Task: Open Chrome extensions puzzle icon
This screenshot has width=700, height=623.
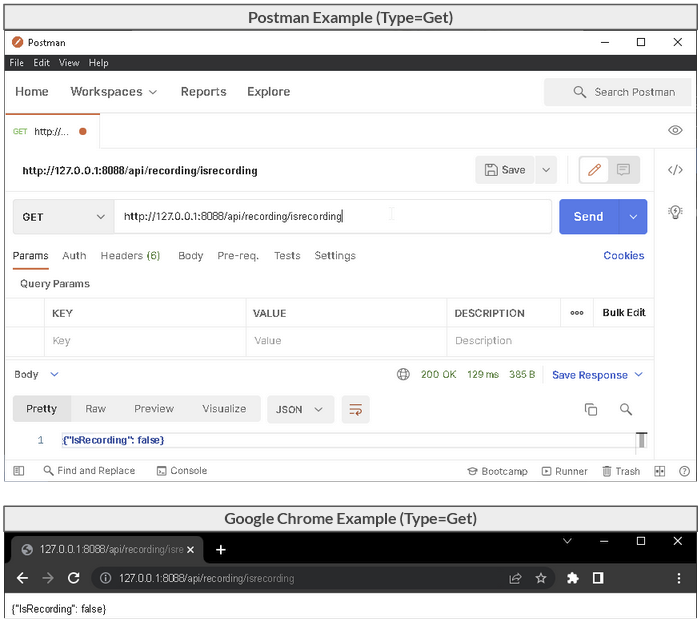Action: (x=573, y=578)
